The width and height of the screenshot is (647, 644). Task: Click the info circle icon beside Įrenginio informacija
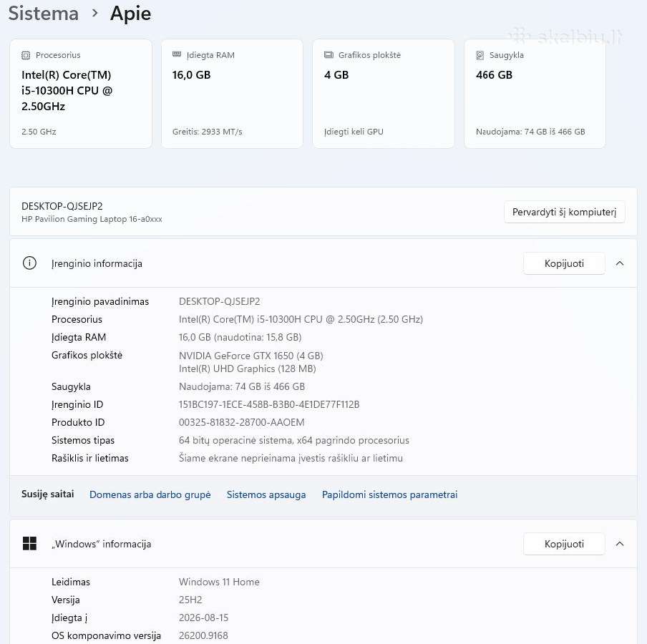click(x=29, y=263)
